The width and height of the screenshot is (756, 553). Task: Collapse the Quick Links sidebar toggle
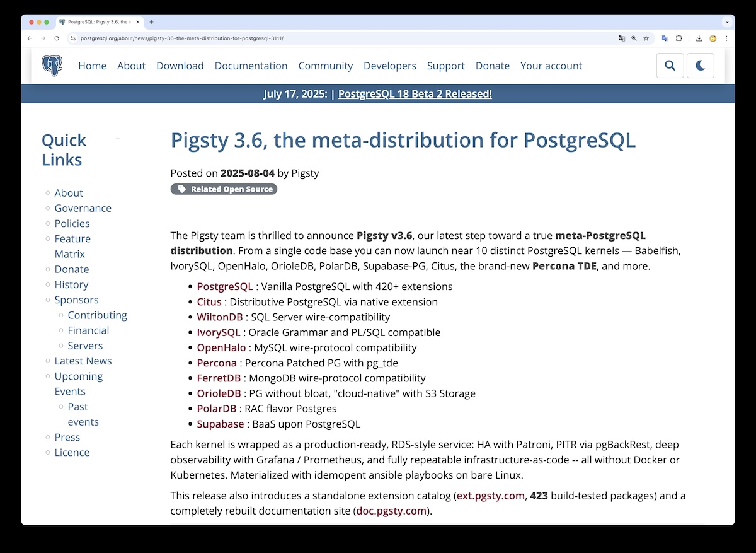pos(118,139)
